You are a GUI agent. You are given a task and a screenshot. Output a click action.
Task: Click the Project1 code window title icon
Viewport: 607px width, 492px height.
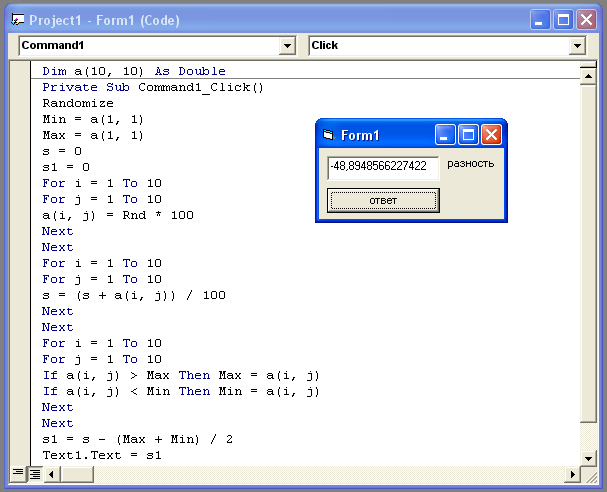18,20
